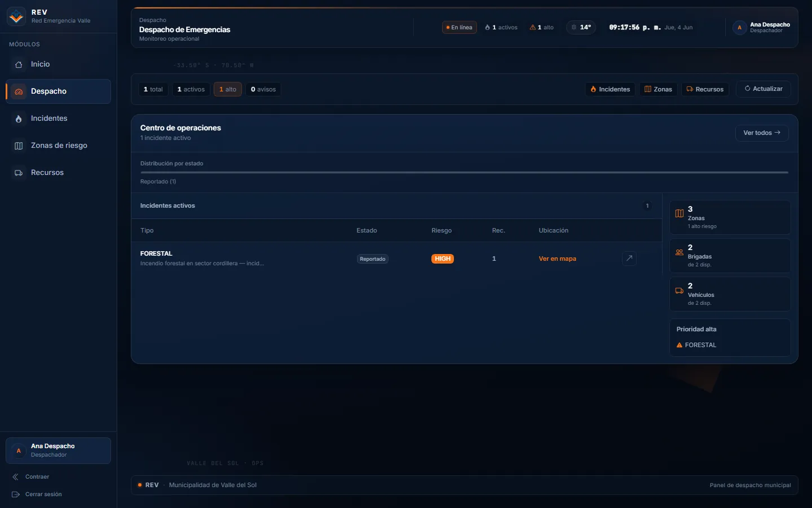Open Zonas from the toolbar button
This screenshot has height=508, width=812.
pyautogui.click(x=659, y=89)
